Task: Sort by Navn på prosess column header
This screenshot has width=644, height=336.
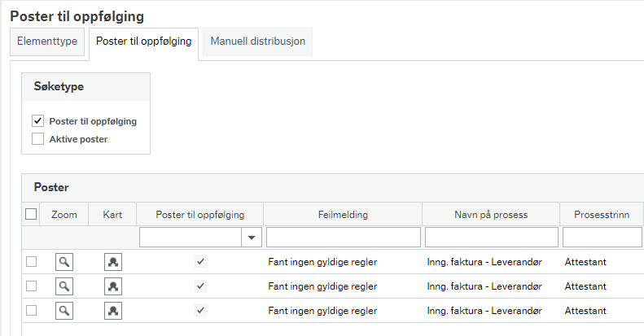Action: click(491, 215)
